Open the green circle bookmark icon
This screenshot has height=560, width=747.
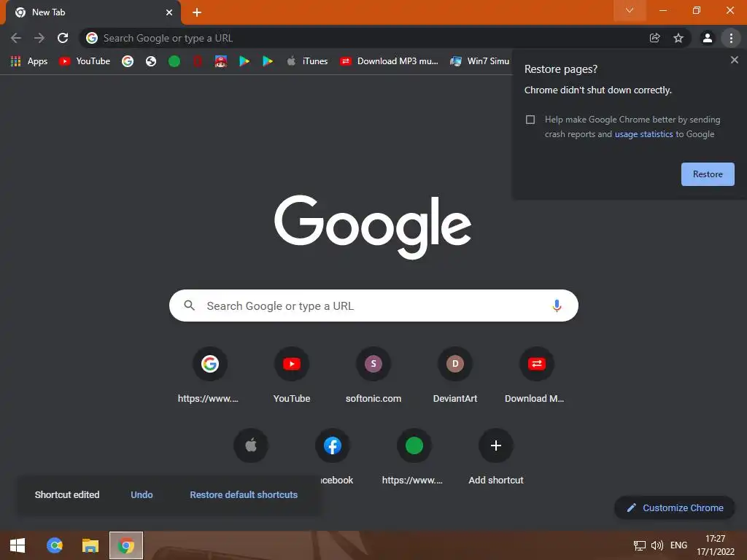click(174, 61)
